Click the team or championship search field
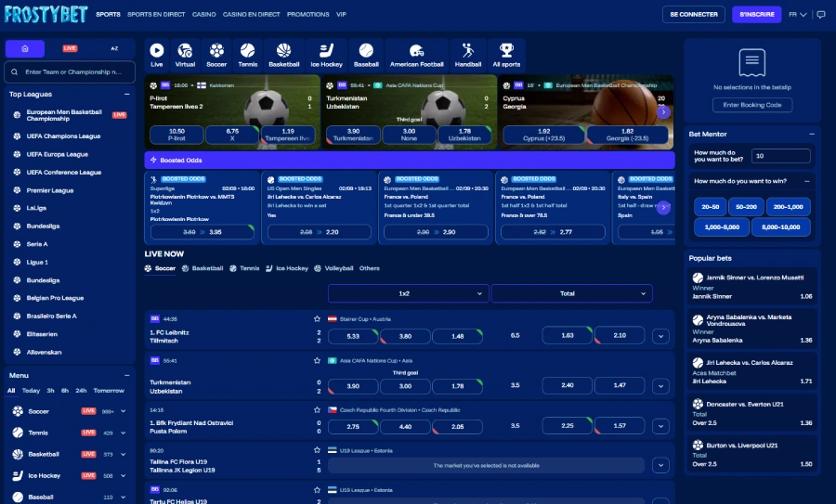The width and height of the screenshot is (836, 504). point(70,71)
